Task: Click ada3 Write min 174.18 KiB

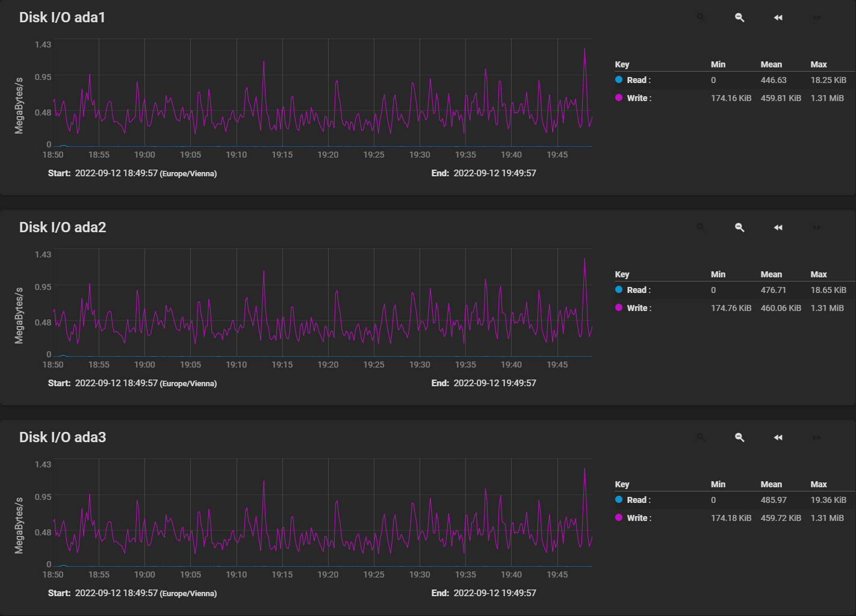Action: pos(731,518)
